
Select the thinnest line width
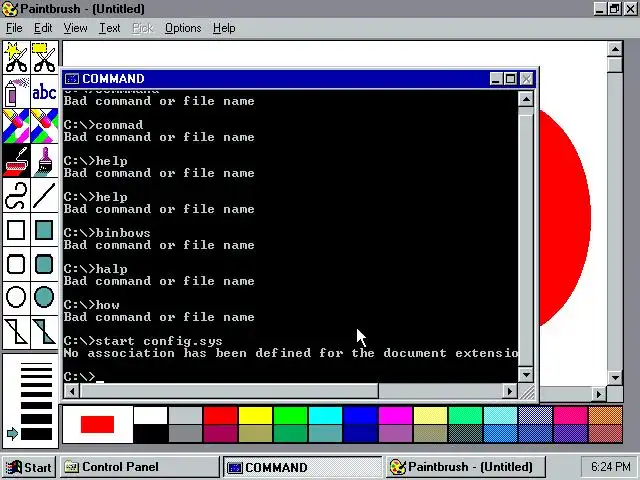tap(36, 364)
